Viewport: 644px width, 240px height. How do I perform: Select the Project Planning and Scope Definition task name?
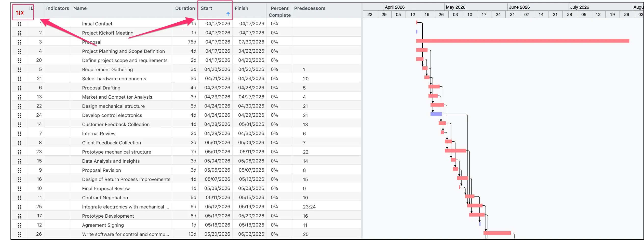123,51
